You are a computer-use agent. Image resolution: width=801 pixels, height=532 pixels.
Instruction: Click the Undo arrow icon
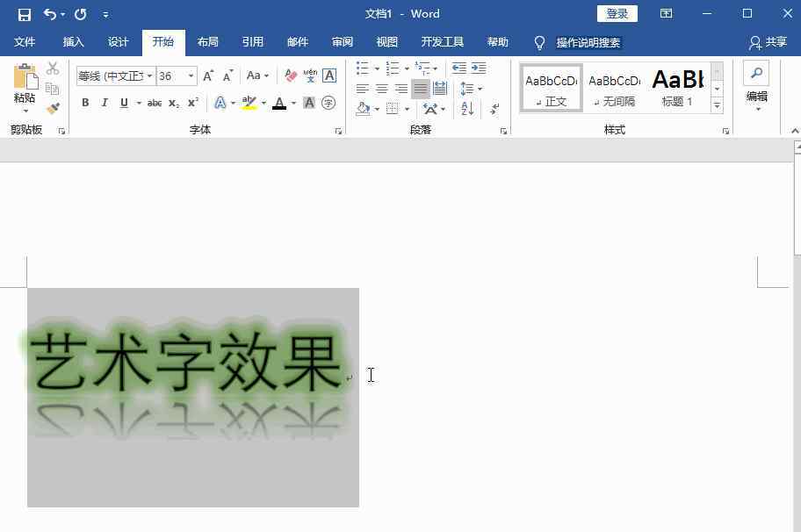(50, 14)
